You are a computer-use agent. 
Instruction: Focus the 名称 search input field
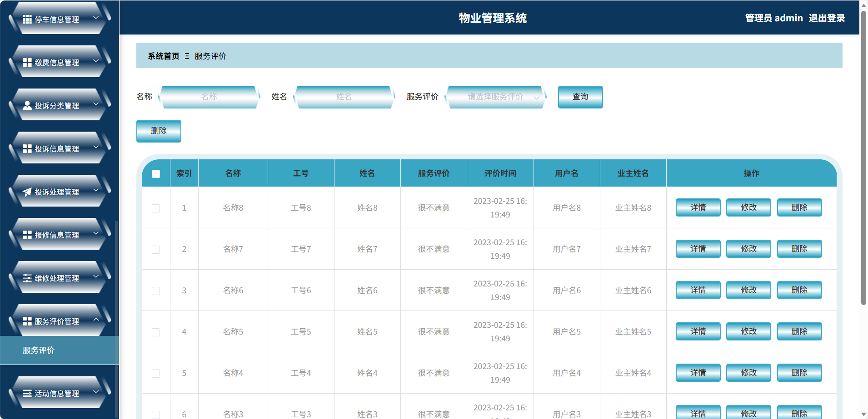[x=209, y=97]
